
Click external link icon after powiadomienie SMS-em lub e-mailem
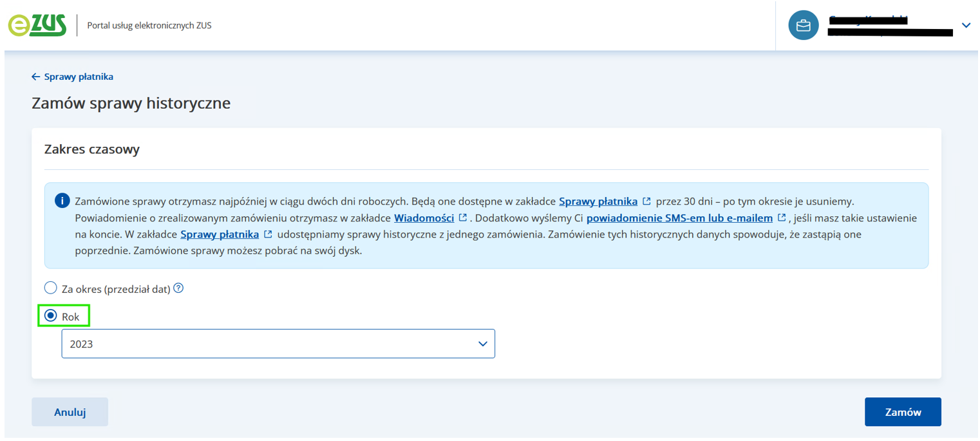pos(782,218)
